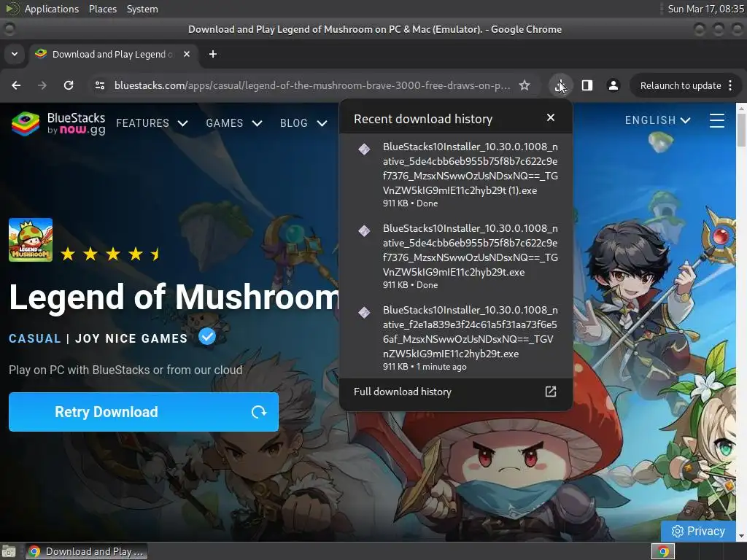The image size is (747, 560).
Task: Click the star rating row
Action: coord(111,254)
